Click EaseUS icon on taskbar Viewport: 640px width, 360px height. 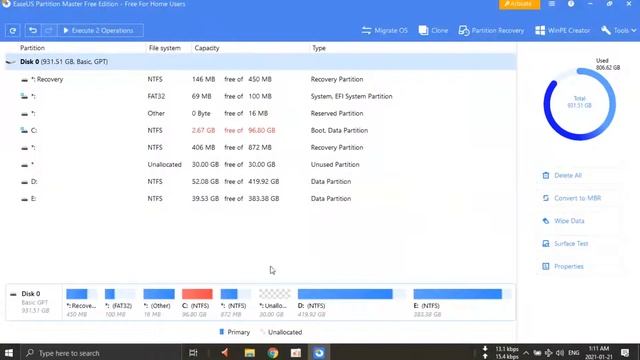coord(319,353)
